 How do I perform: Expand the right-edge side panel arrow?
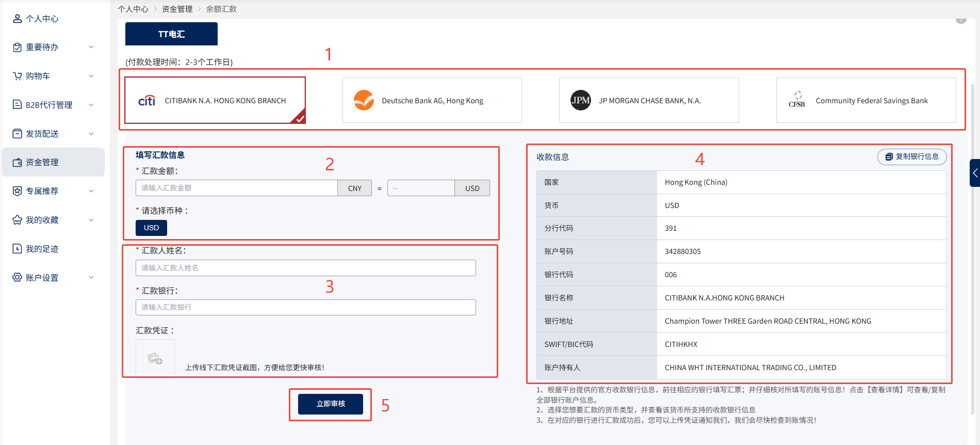(x=975, y=173)
